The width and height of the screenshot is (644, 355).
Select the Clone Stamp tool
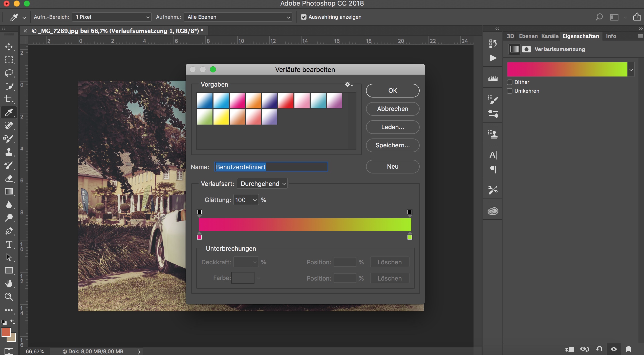pos(9,152)
